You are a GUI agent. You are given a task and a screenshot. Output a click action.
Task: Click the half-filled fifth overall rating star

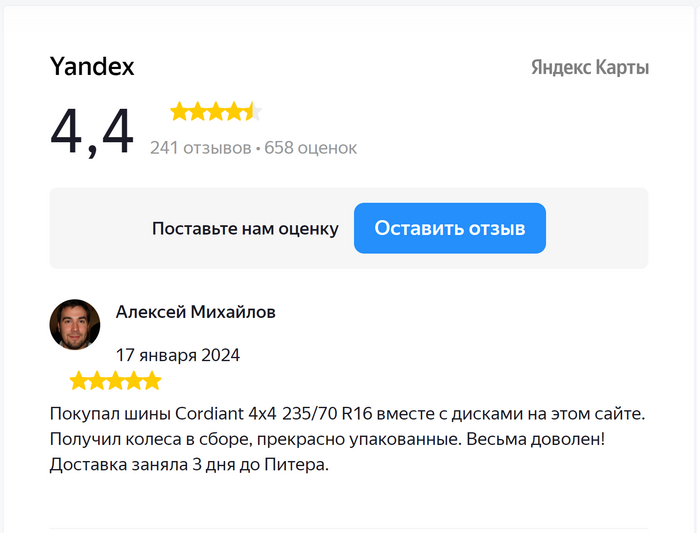[x=253, y=111]
